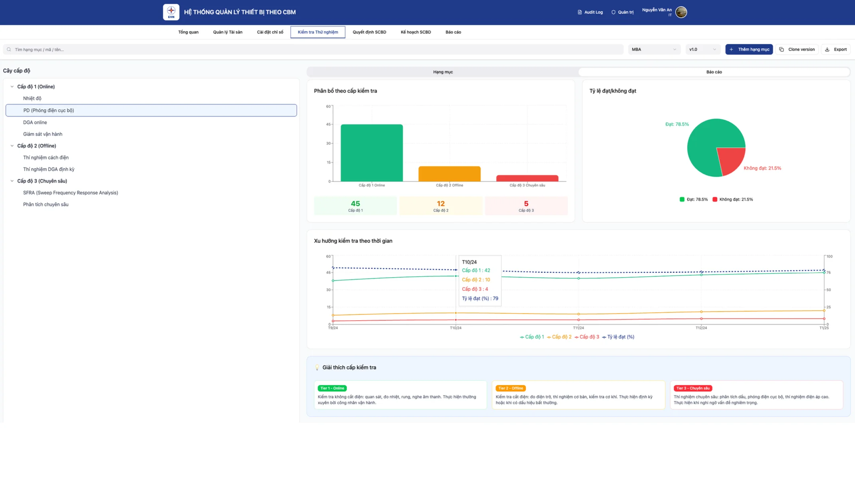855x504 pixels.
Task: Open the Audit Log document icon
Action: [x=580, y=12]
